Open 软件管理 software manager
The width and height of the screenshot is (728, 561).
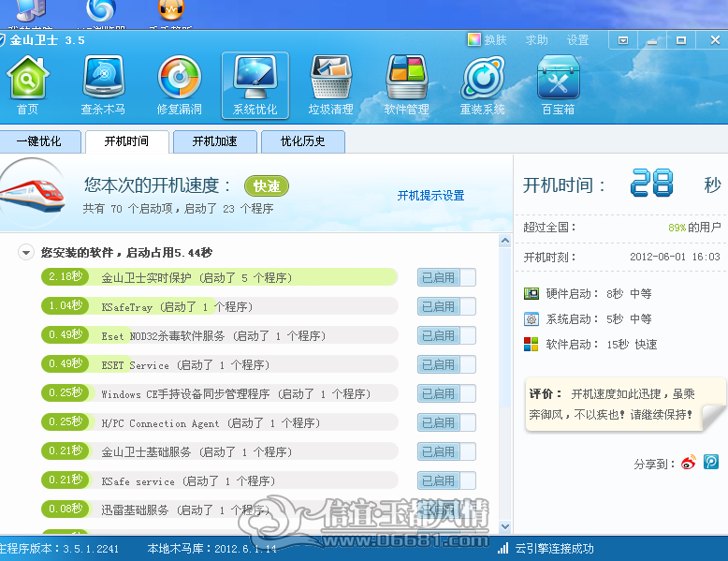pyautogui.click(x=407, y=85)
